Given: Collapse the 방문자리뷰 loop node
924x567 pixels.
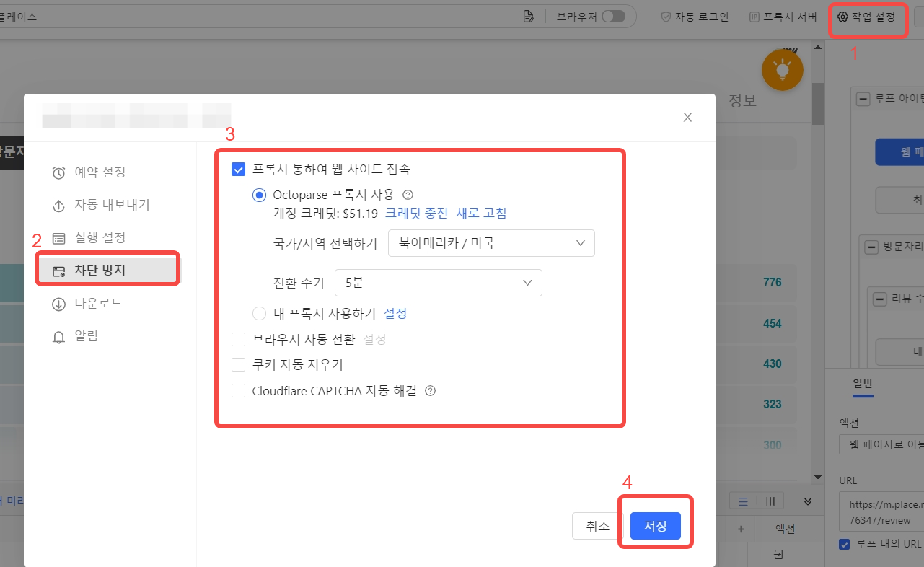Looking at the screenshot, I should pyautogui.click(x=871, y=247).
